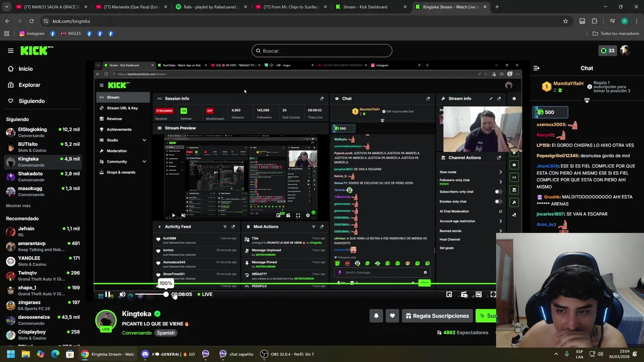Click the search field labeled Buscar

click(322, 51)
